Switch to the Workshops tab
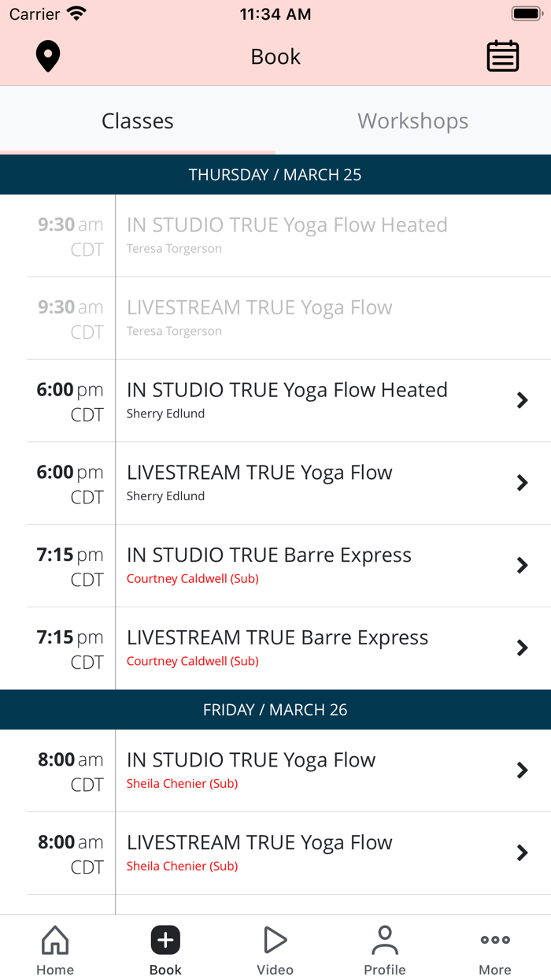The height and width of the screenshot is (980, 551). (x=412, y=121)
